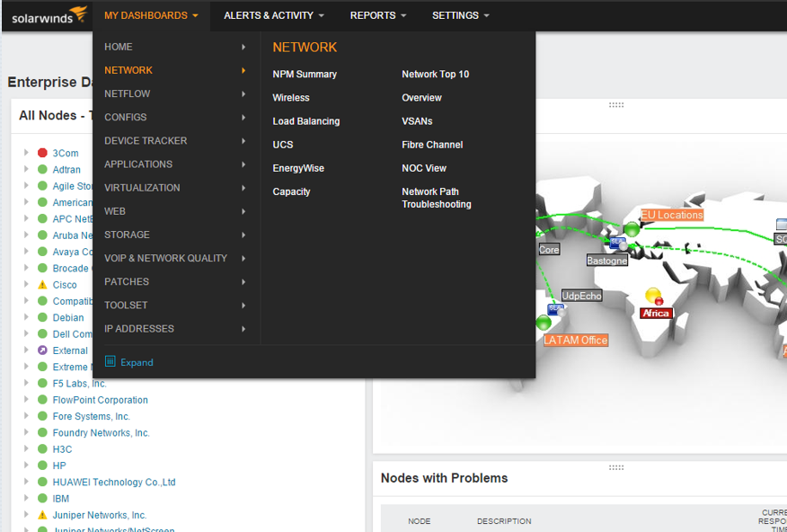Screen dimensions: 787x532
Task: Click the green status icon beside Foundry Networks
Action: [42, 432]
